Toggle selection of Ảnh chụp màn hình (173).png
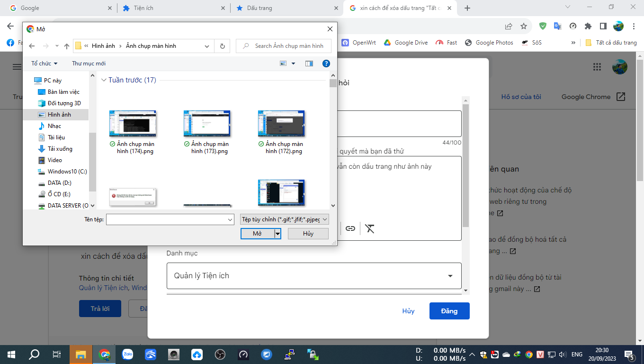Image resolution: width=644 pixels, height=364 pixels. coord(207,122)
